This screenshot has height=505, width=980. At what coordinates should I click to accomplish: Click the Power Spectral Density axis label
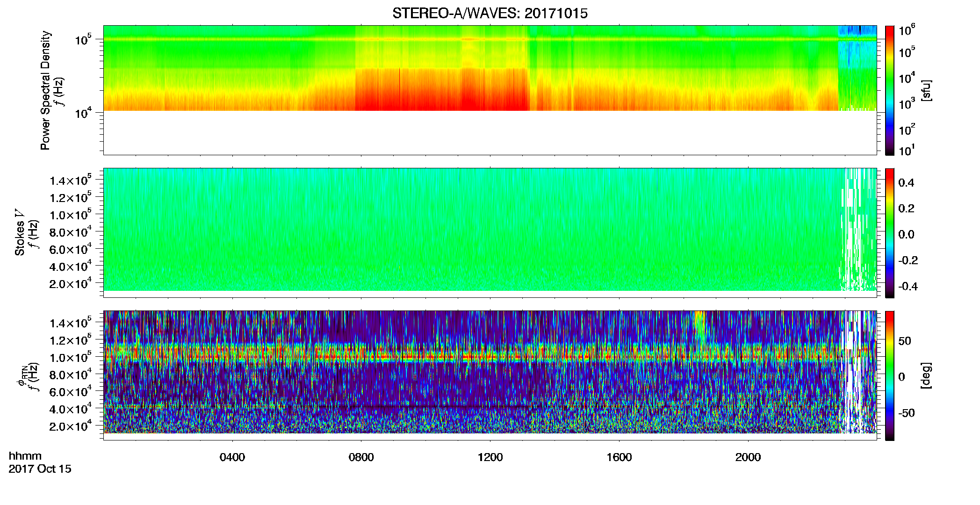point(45,90)
